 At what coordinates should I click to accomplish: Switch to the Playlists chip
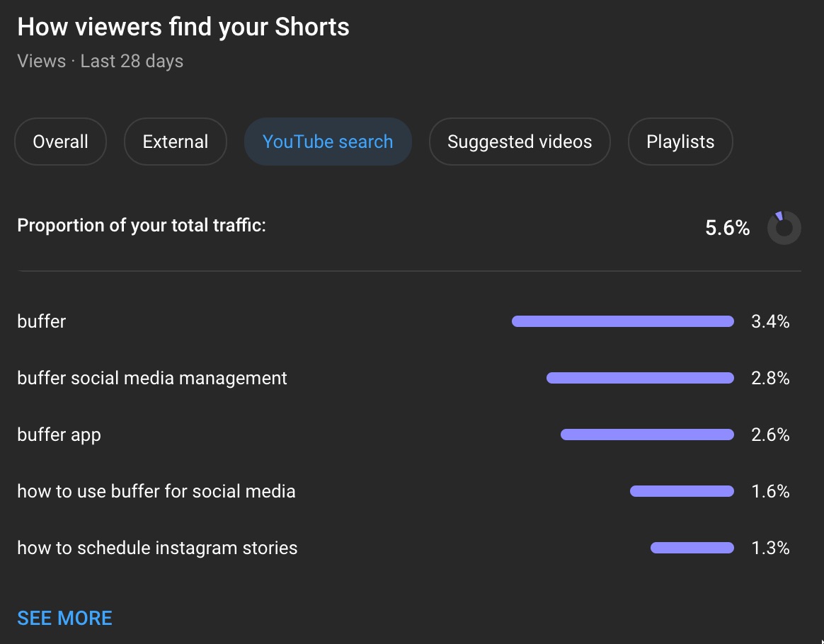(680, 142)
